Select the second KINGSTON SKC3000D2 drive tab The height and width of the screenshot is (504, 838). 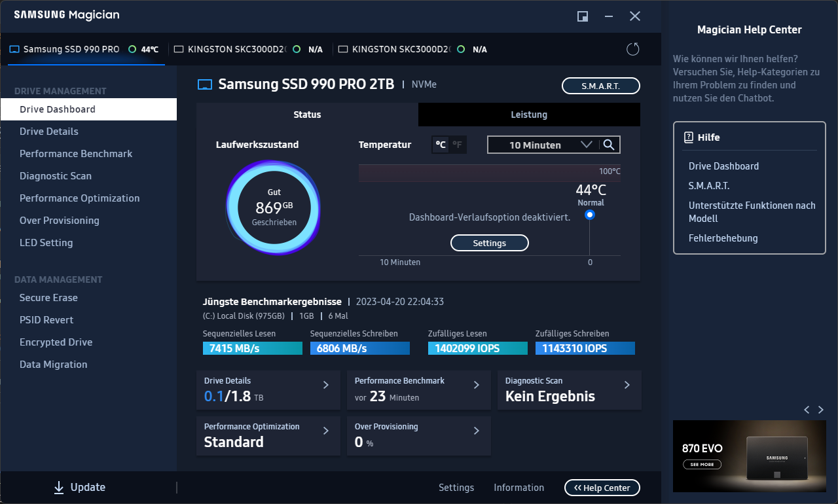click(x=413, y=49)
